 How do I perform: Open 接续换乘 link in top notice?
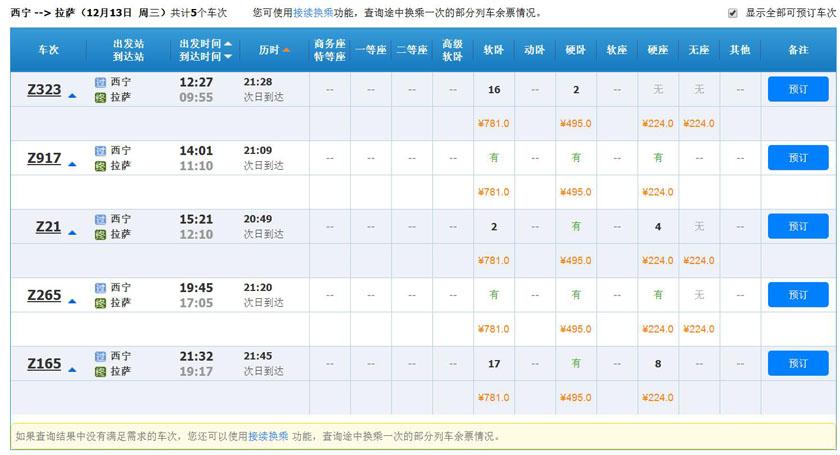point(313,13)
